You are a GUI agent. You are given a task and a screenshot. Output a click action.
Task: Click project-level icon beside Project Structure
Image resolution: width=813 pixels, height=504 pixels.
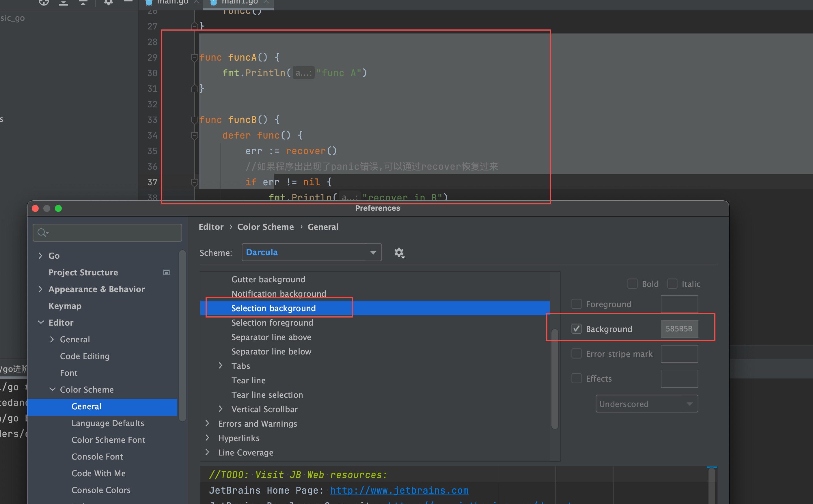coord(166,272)
